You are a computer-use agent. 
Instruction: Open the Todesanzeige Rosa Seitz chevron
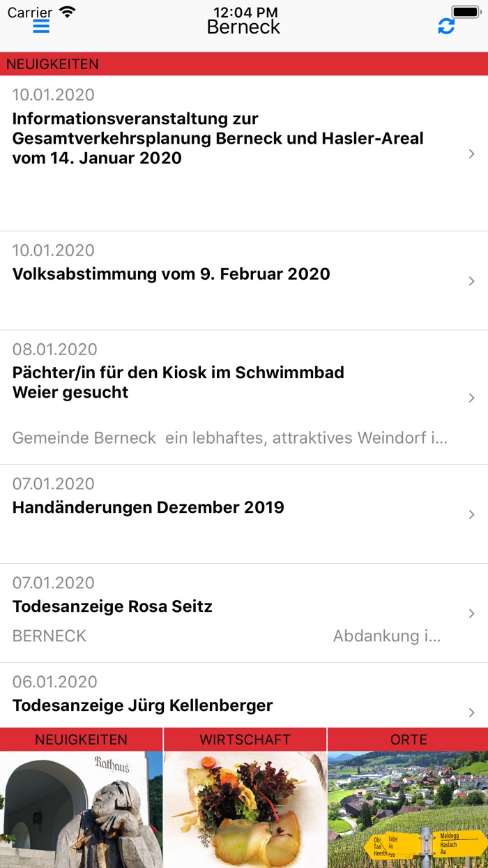(473, 614)
